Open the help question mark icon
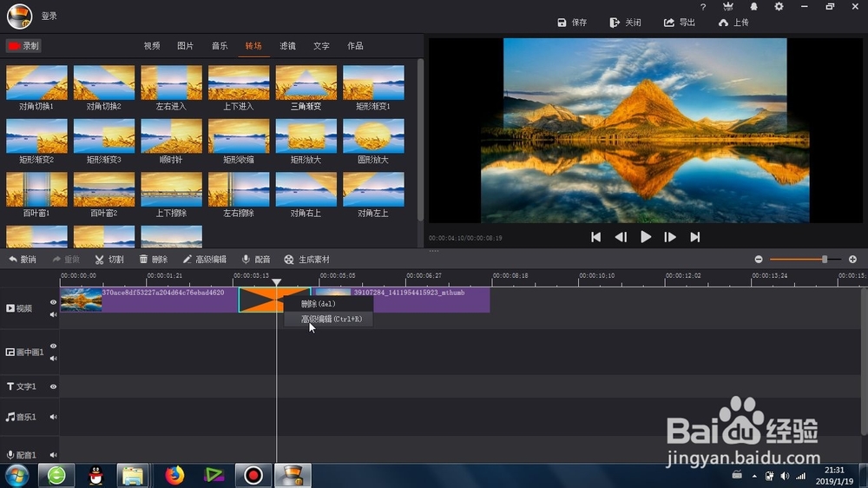 point(703,7)
